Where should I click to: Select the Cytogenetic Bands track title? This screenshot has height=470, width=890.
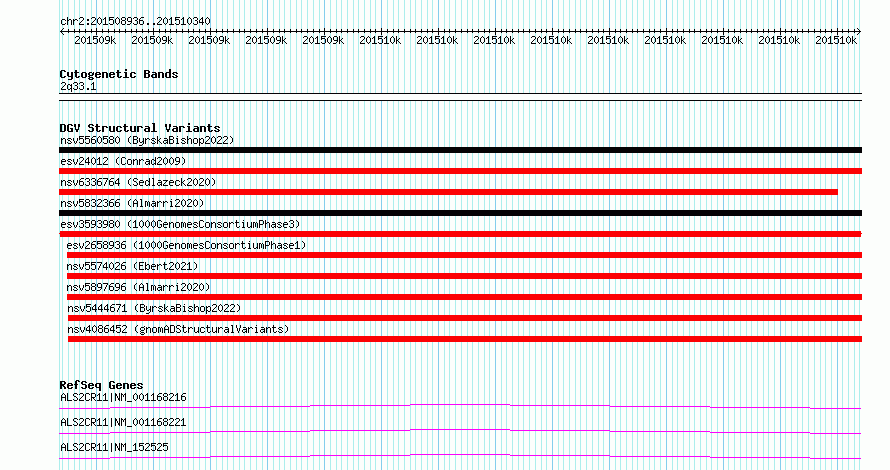[x=119, y=74]
